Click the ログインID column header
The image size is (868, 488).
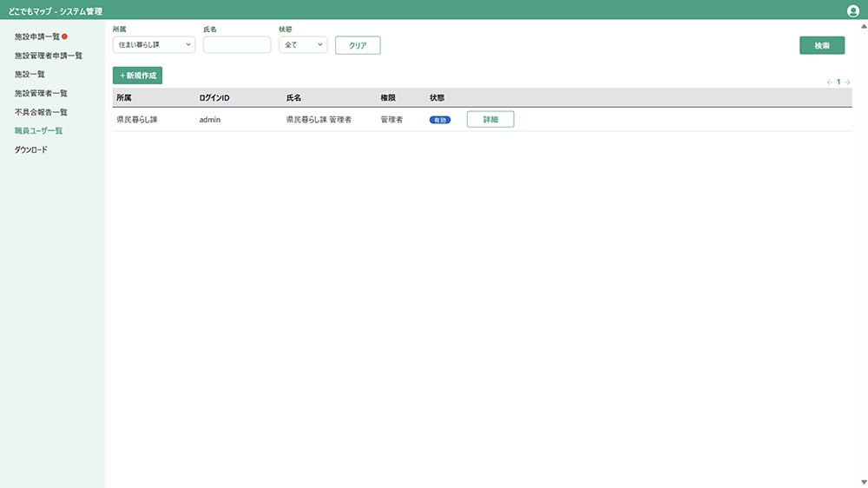[x=214, y=97]
